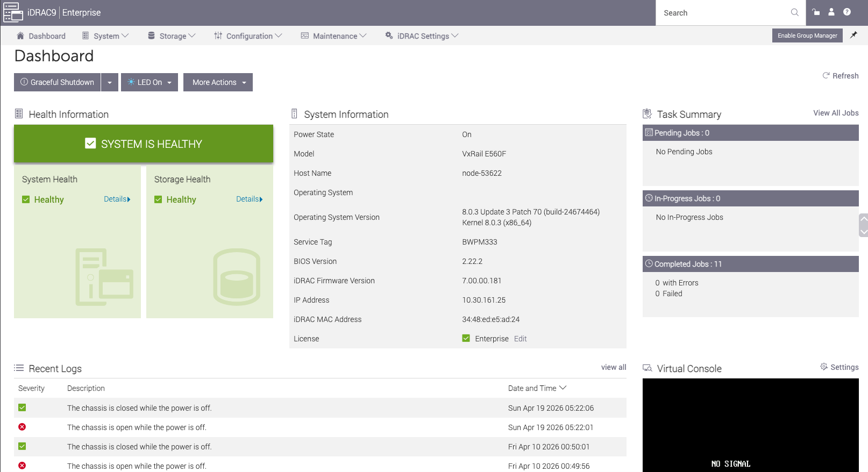Click the Graceful Shutdown button
The width and height of the screenshot is (868, 472).
pos(57,82)
